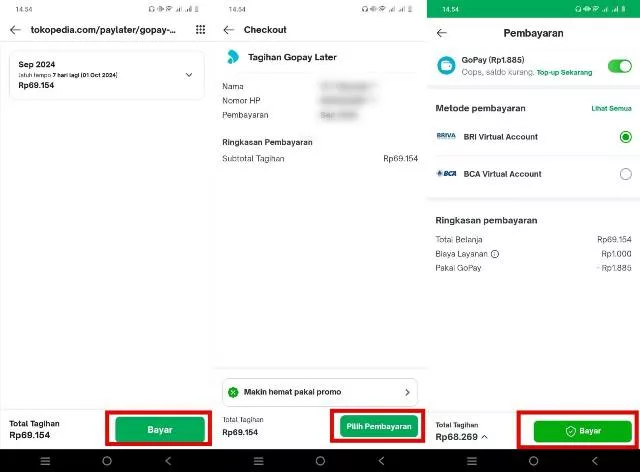640x472 pixels.
Task: Tap the promo banner right chevron
Action: pos(407,392)
